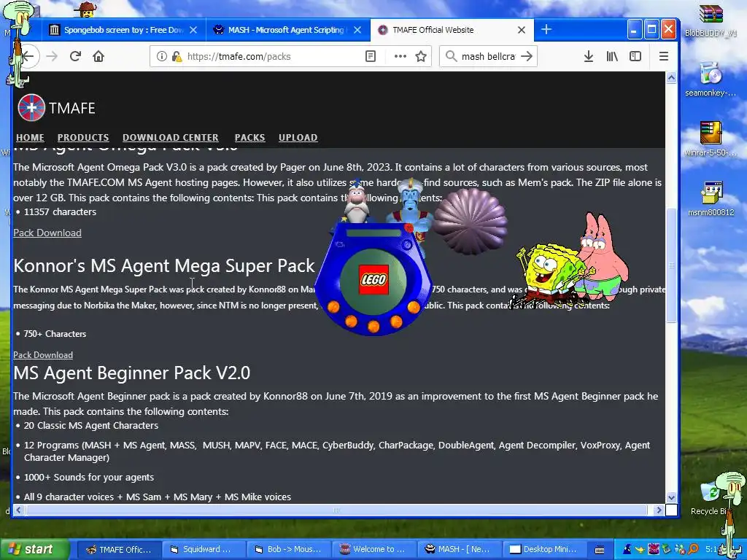The image size is (747, 560).
Task: Switch to Welcome to taskbar window
Action: 373,549
